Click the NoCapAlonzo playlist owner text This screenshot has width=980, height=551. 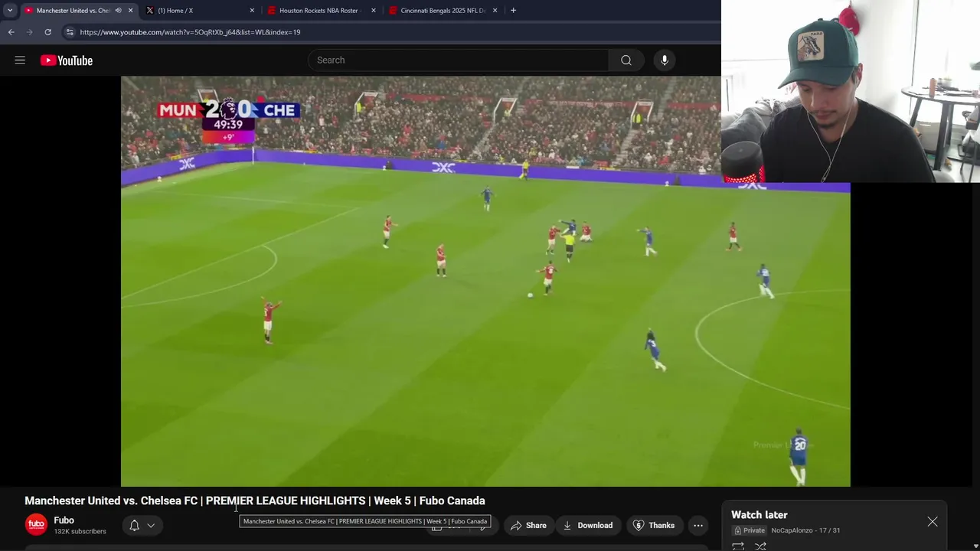point(792,530)
